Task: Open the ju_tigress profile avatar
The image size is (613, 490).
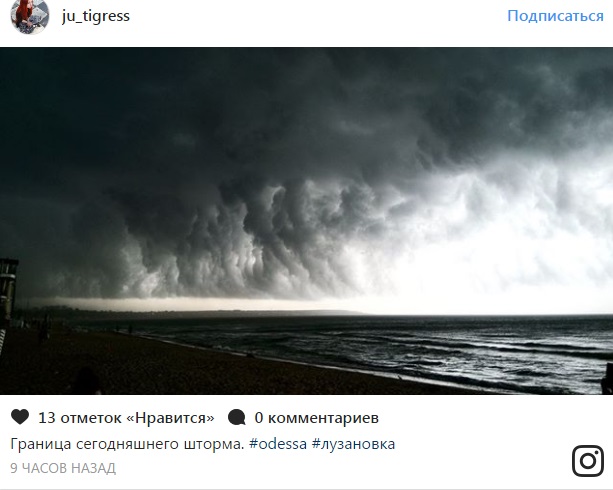Action: [29, 16]
